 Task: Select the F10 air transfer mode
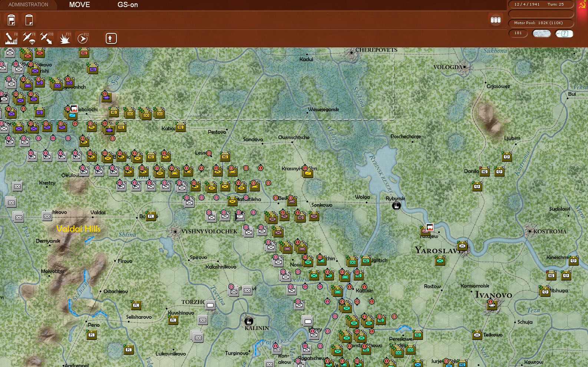47,38
